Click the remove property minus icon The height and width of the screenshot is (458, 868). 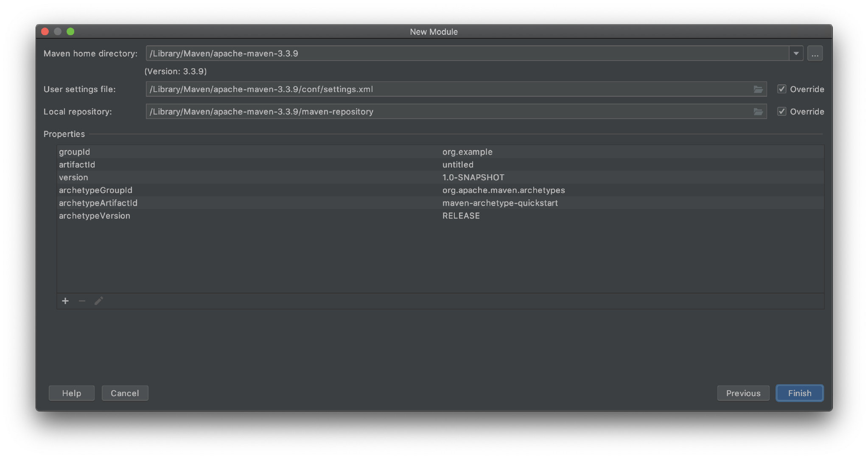pos(82,301)
